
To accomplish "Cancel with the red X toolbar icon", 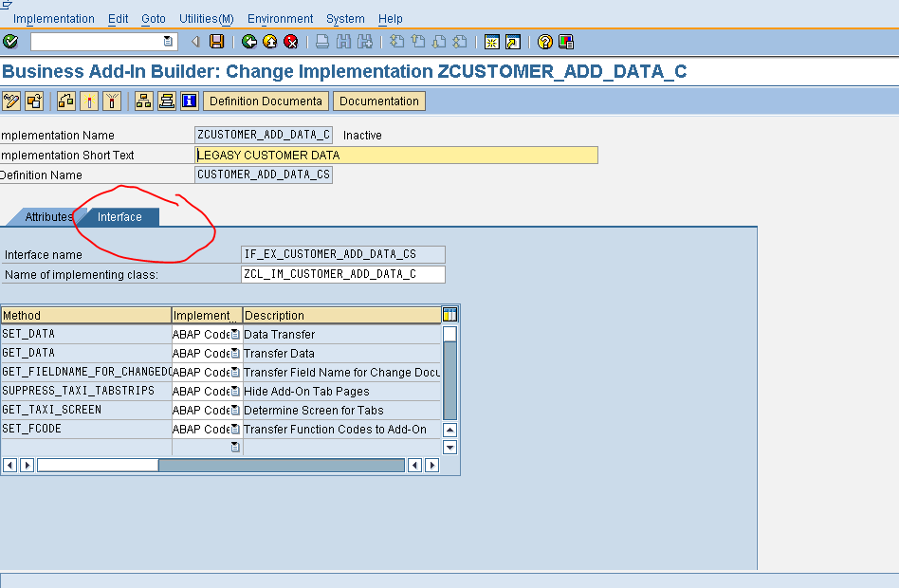I will coord(291,42).
